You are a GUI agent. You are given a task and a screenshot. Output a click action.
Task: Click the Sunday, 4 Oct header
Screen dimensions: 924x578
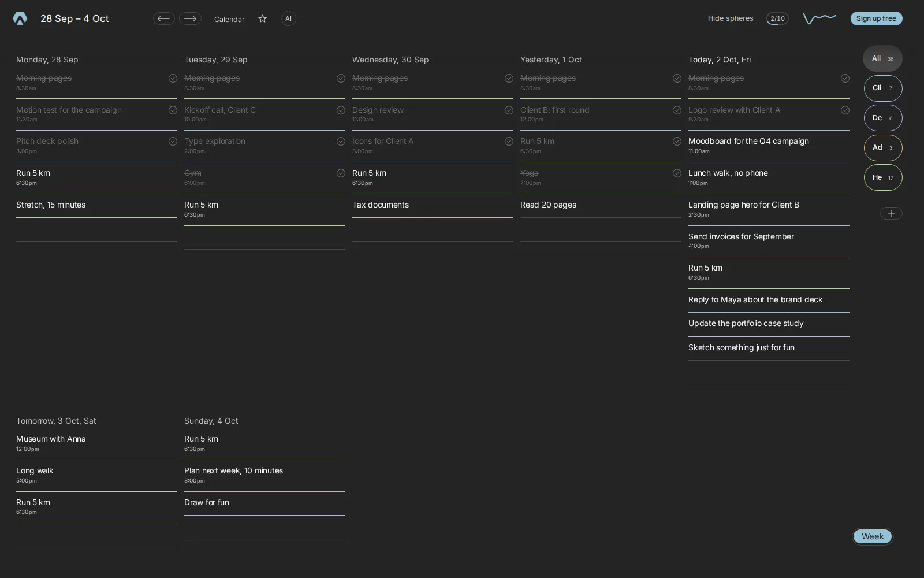point(211,421)
